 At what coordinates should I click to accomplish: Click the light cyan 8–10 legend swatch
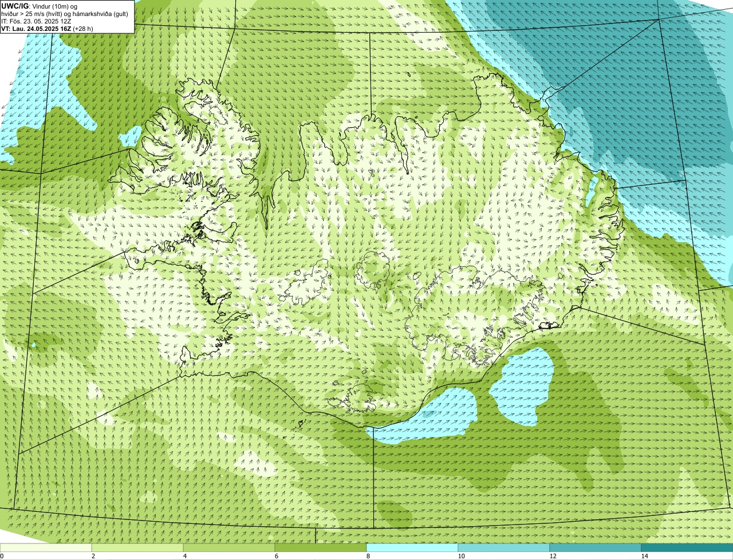point(412,547)
